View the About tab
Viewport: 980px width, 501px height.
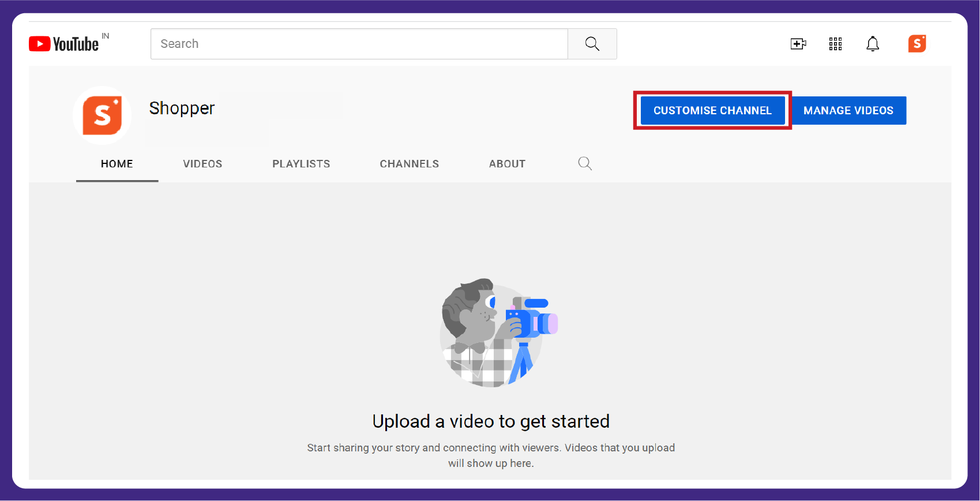(507, 164)
